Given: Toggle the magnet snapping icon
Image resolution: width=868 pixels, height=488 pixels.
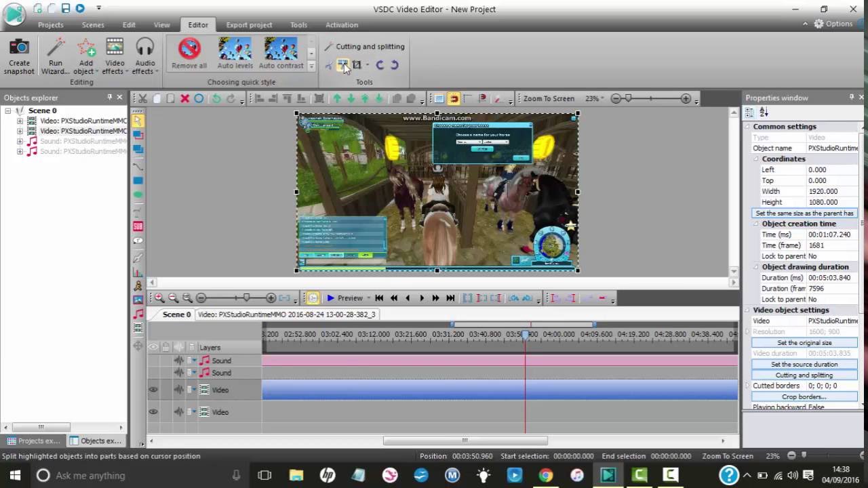Looking at the screenshot, I should point(454,99).
